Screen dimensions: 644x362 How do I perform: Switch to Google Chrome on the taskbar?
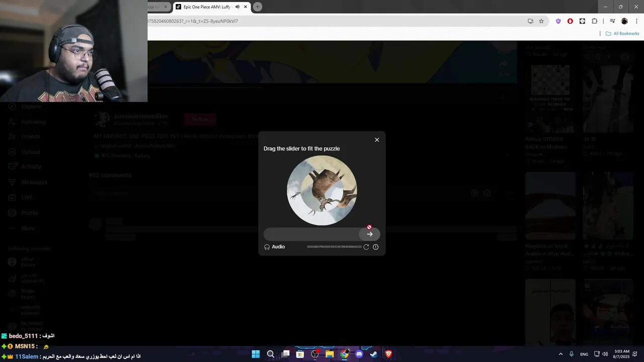344,354
